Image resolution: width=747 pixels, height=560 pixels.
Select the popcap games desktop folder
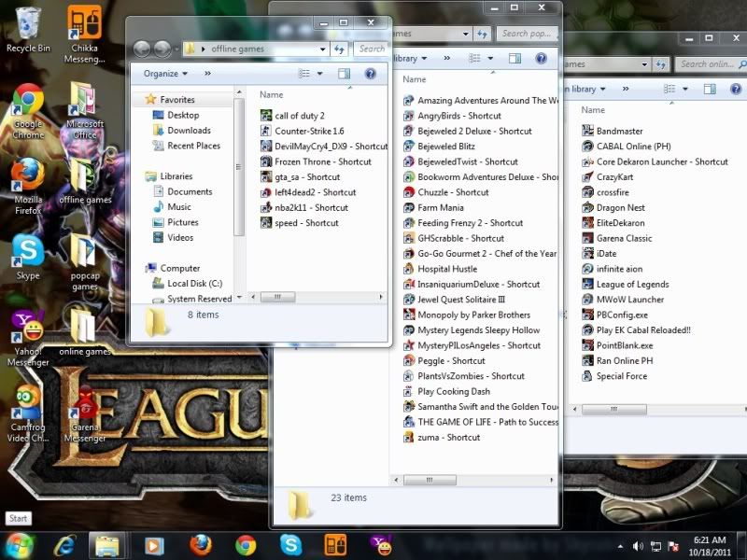click(84, 262)
